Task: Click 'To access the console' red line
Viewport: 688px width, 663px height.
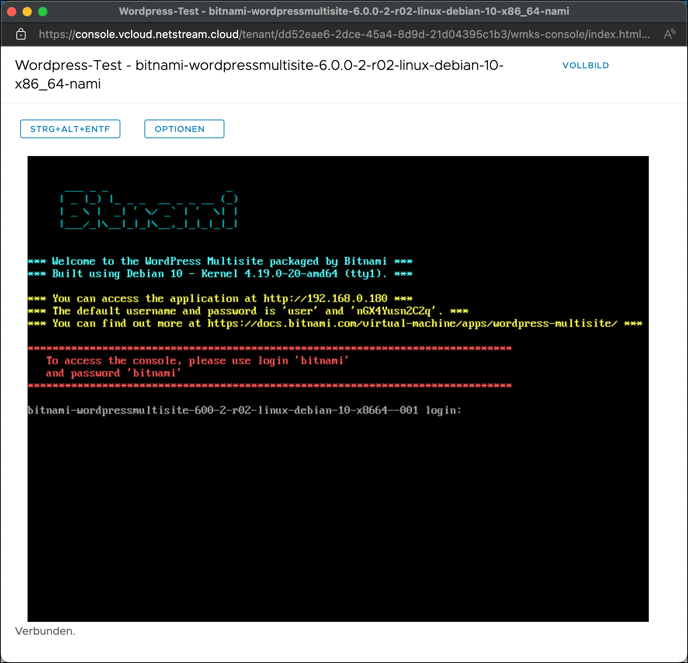Action: pyautogui.click(x=197, y=361)
